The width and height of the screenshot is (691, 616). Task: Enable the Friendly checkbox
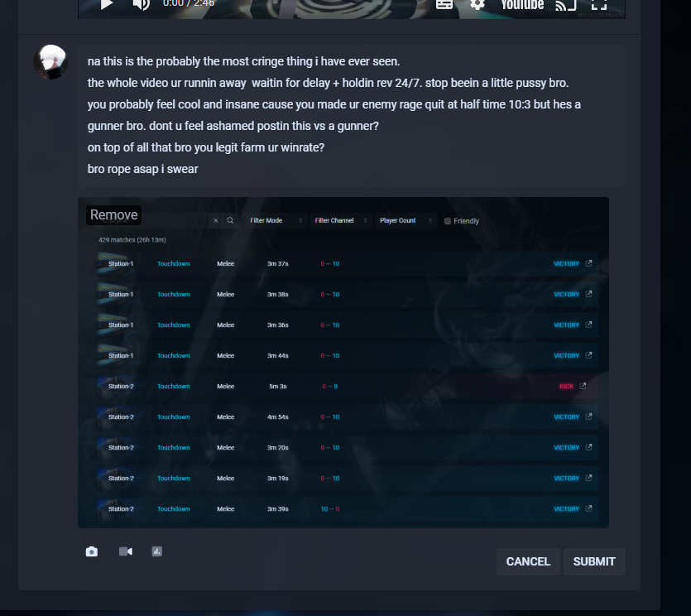pos(448,221)
